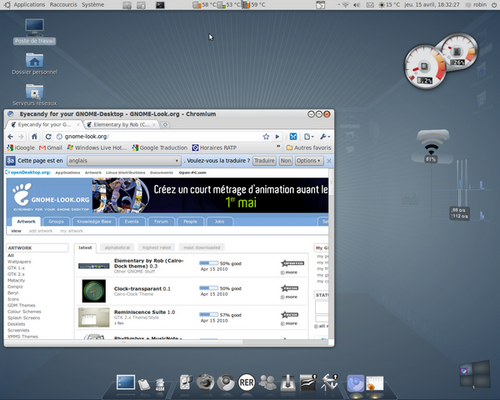Image resolution: width=500 pixels, height=400 pixels.
Task: Click the 57% good rating bar
Action: (x=209, y=314)
